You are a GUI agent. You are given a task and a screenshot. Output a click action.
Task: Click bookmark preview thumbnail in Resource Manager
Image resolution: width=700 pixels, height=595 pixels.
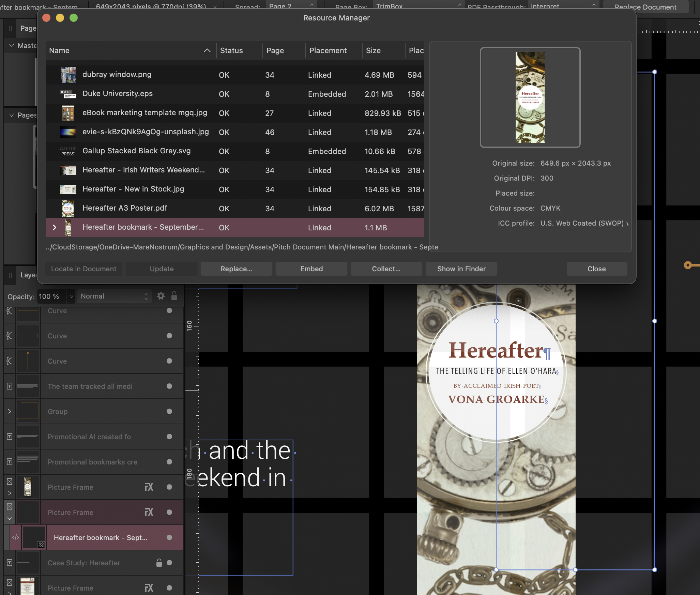[530, 97]
